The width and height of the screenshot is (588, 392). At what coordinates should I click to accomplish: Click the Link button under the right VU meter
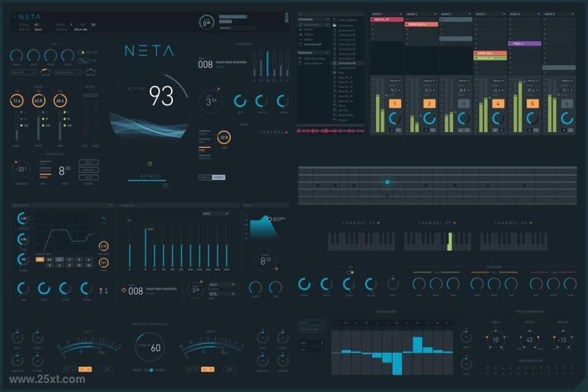coord(230,370)
